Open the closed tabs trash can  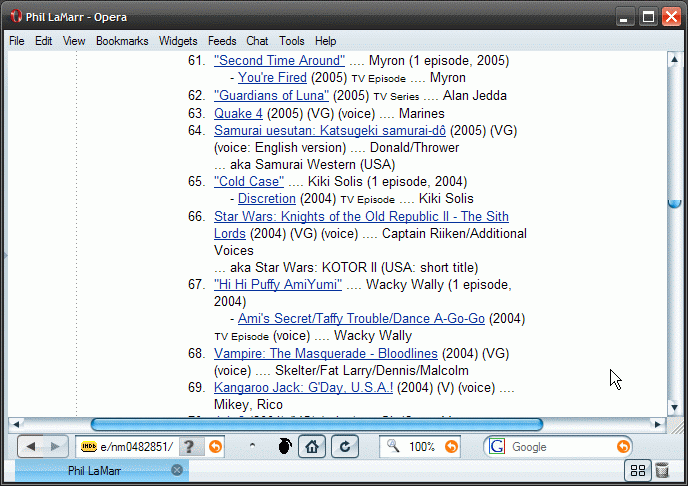pyautogui.click(x=663, y=471)
